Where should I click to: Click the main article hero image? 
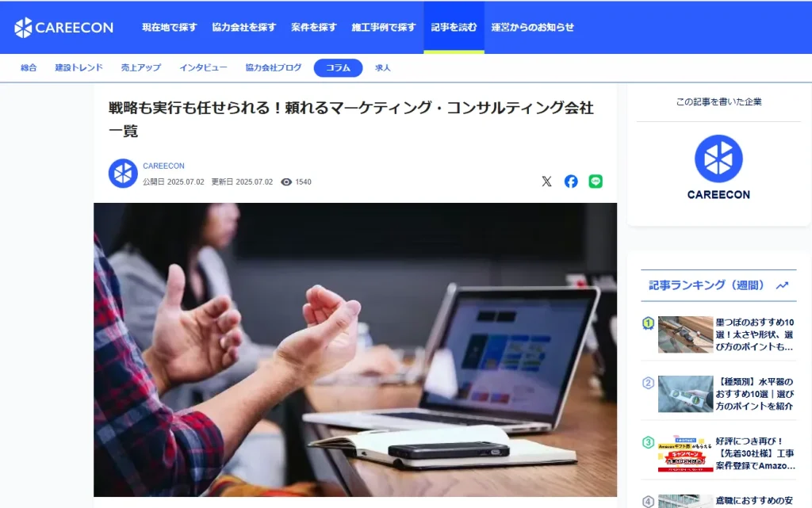coord(355,349)
